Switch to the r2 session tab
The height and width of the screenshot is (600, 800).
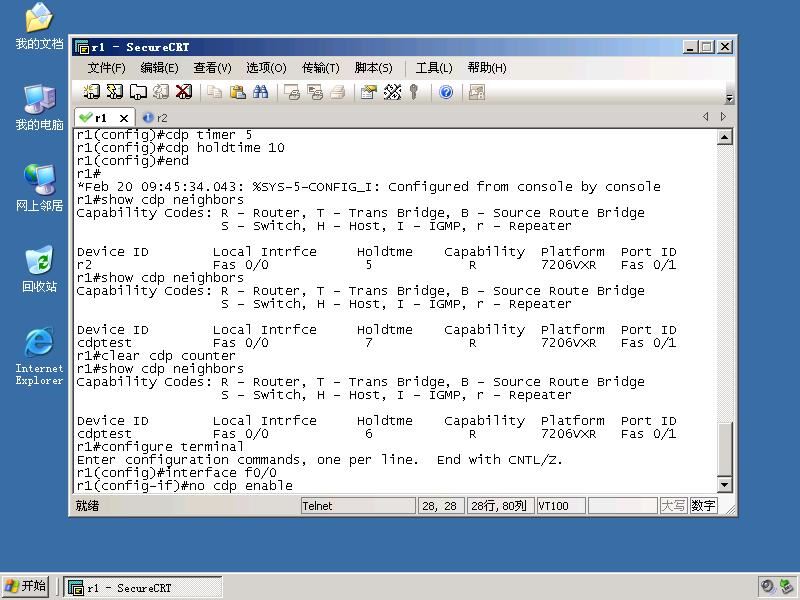156,118
